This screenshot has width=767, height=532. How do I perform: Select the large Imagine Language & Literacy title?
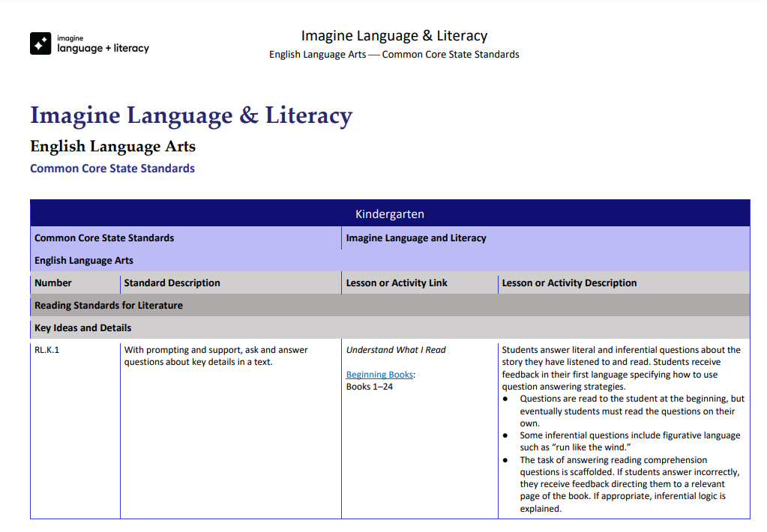pos(190,116)
